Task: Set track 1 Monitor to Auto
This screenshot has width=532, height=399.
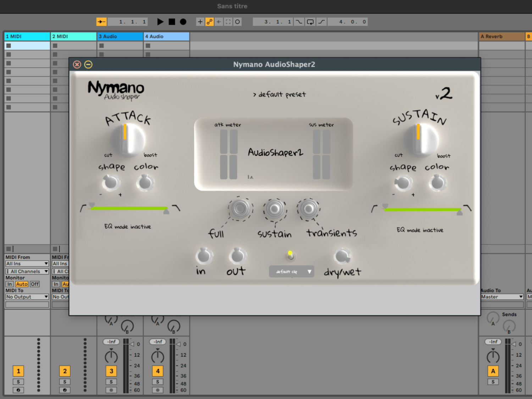Action: pyautogui.click(x=22, y=284)
